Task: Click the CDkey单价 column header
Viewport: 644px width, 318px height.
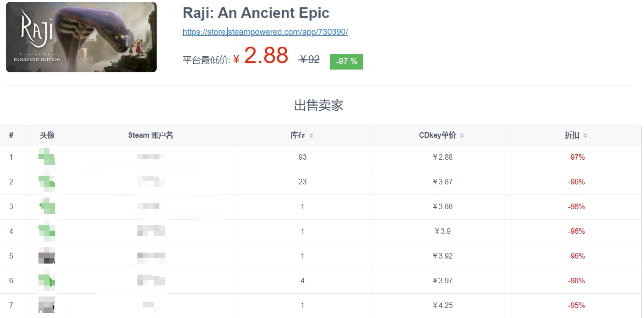Action: [x=442, y=135]
